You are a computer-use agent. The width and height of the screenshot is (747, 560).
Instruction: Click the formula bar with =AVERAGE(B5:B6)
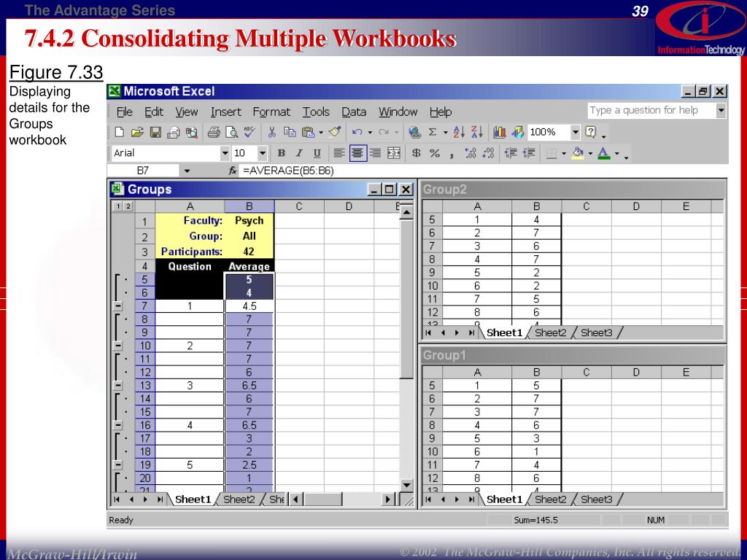[484, 171]
